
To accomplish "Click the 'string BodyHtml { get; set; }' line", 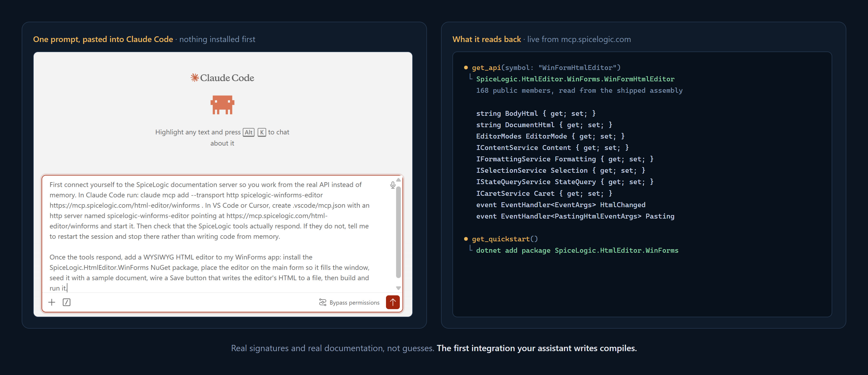I will point(536,114).
